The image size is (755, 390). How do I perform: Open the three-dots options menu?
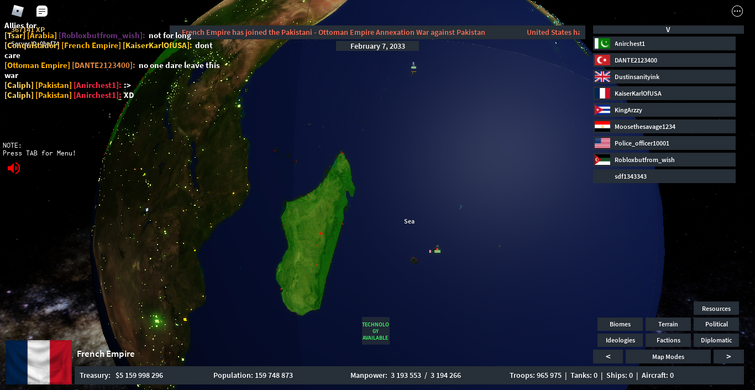[x=737, y=11]
